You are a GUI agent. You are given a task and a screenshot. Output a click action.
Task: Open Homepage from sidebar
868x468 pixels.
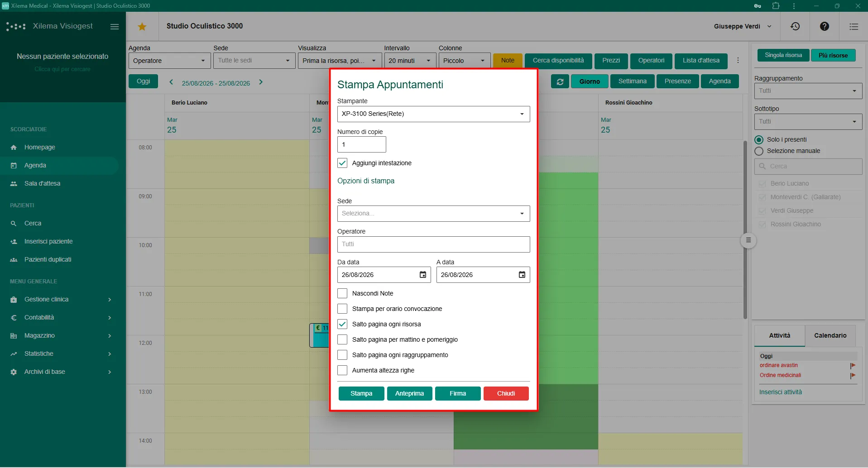[40, 148]
